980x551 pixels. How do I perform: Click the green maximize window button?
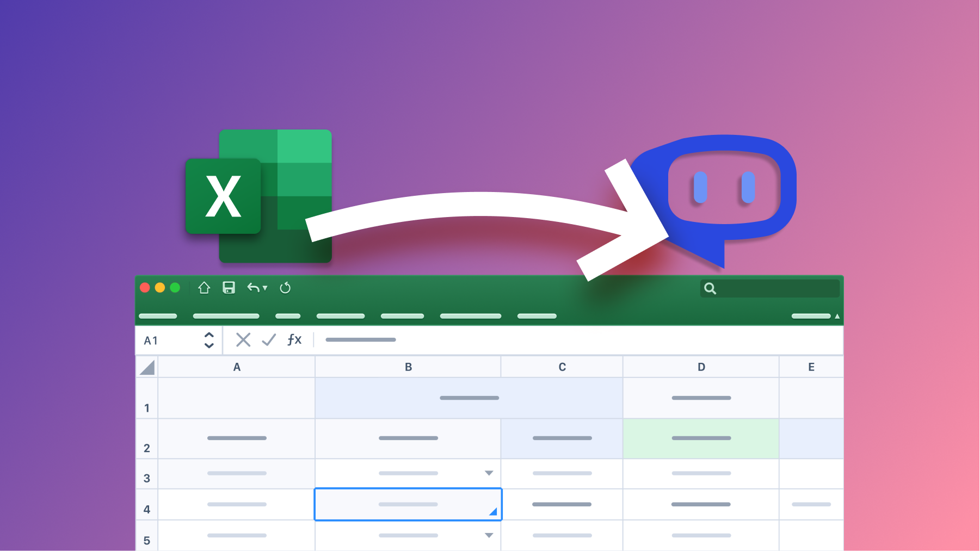pos(175,288)
